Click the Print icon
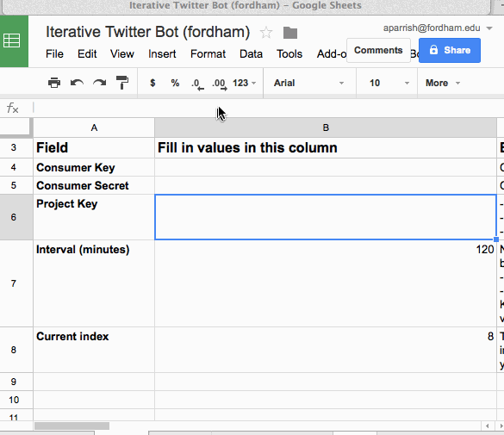Image resolution: width=504 pixels, height=435 pixels. 54,83
